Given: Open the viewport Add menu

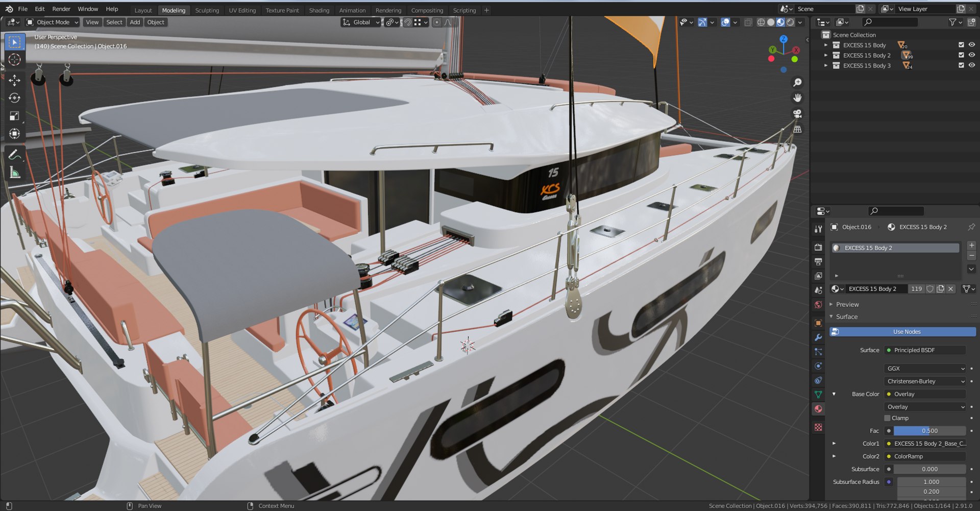Looking at the screenshot, I should 135,22.
